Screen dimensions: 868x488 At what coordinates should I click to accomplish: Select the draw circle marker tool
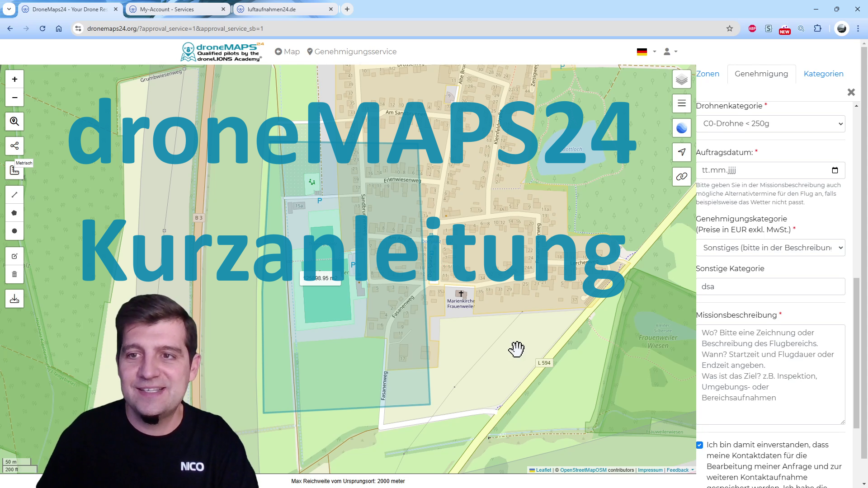[x=14, y=231]
